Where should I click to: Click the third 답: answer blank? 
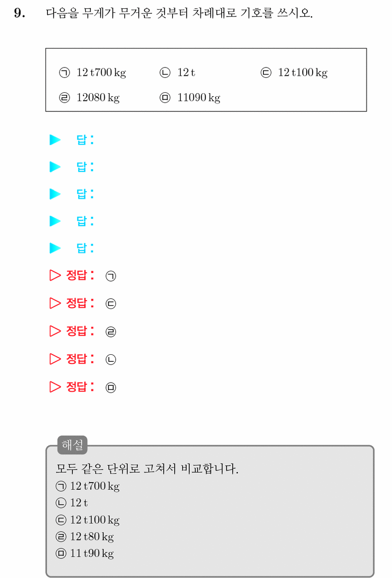coord(85,194)
